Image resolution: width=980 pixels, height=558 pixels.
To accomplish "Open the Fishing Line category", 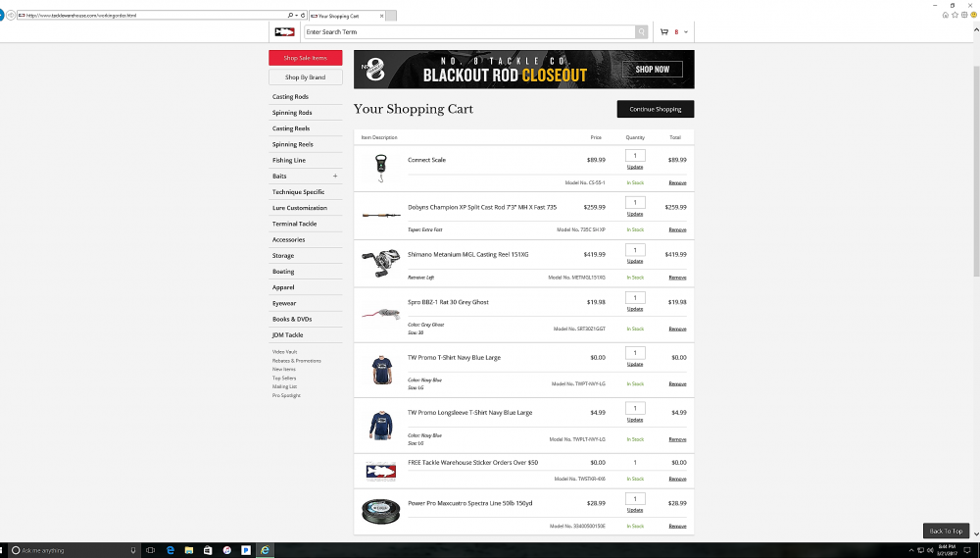I will click(x=289, y=160).
